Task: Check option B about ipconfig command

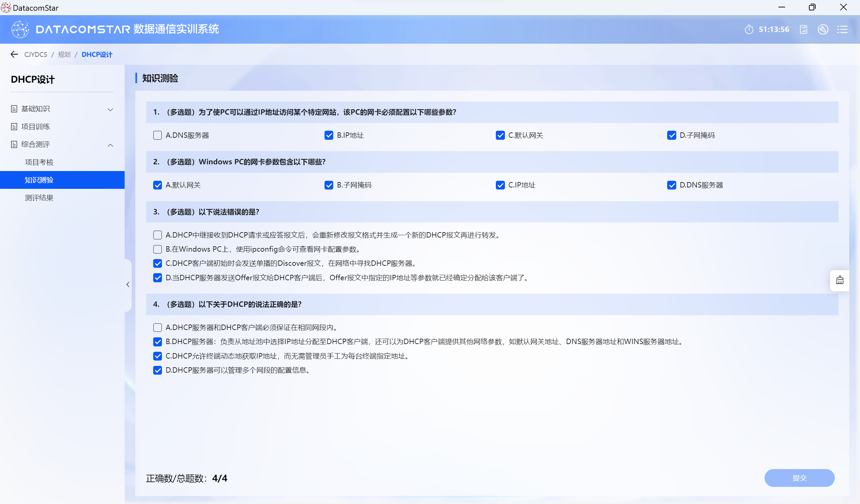Action: click(x=157, y=249)
